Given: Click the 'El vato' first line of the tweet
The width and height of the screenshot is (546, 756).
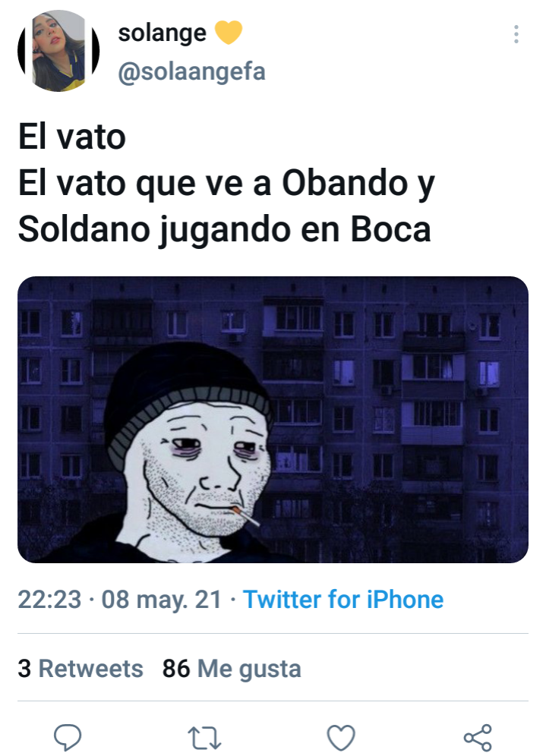Looking at the screenshot, I should 72,137.
